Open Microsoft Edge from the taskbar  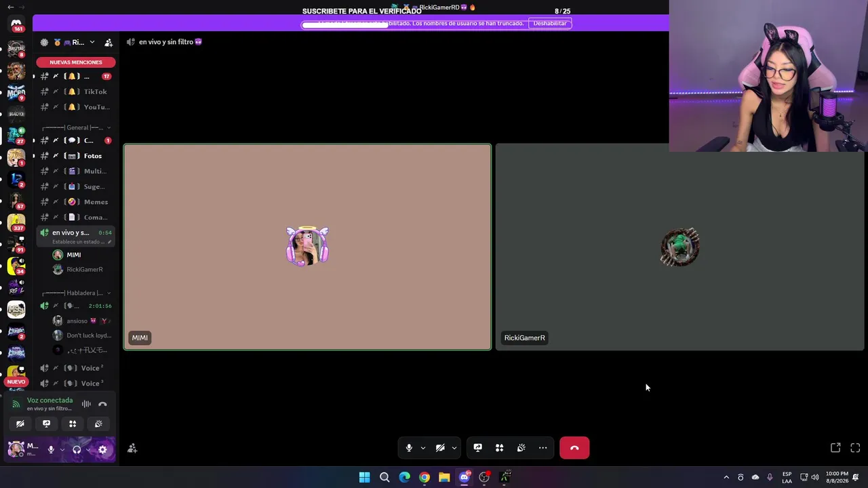tap(404, 477)
